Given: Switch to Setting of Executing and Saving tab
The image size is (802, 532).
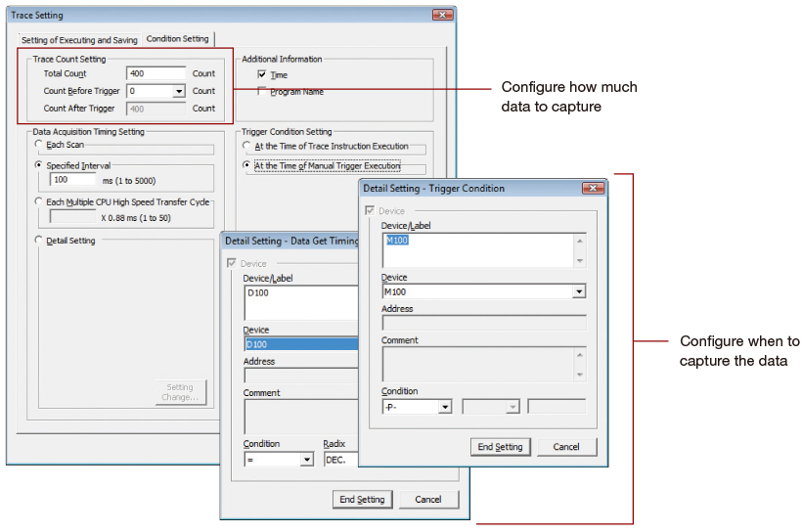Looking at the screenshot, I should (x=79, y=40).
